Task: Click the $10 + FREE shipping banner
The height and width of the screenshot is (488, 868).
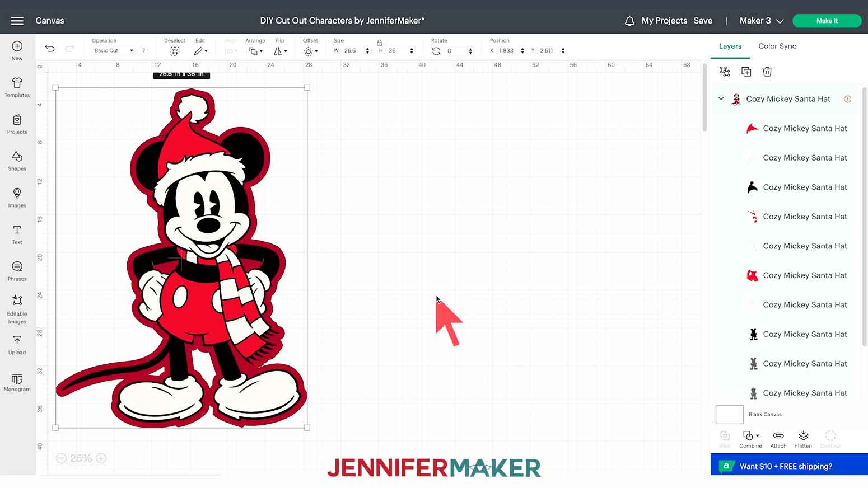Action: [x=789, y=466]
